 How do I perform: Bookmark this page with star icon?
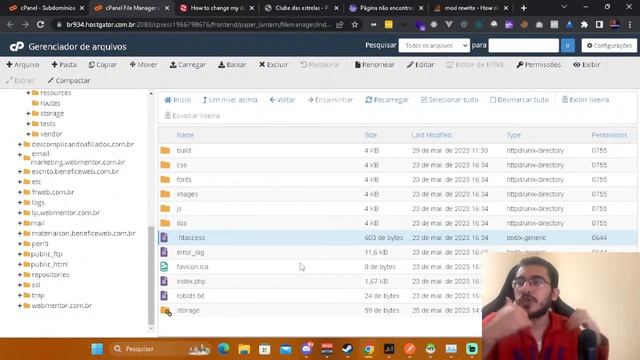click(355, 24)
